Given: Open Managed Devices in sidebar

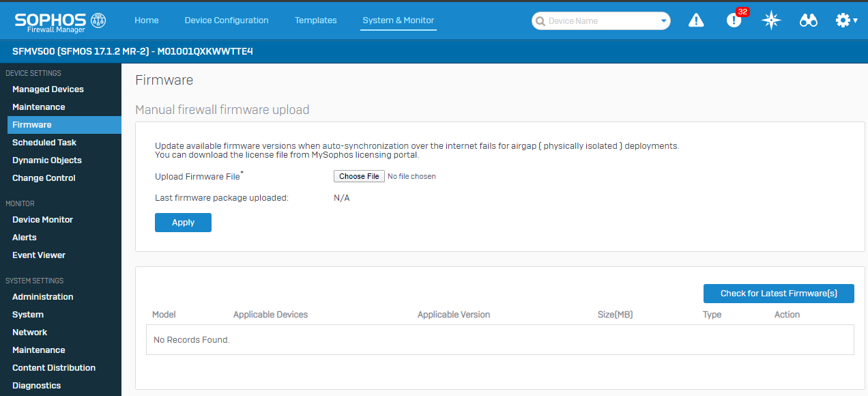Looking at the screenshot, I should 48,89.
